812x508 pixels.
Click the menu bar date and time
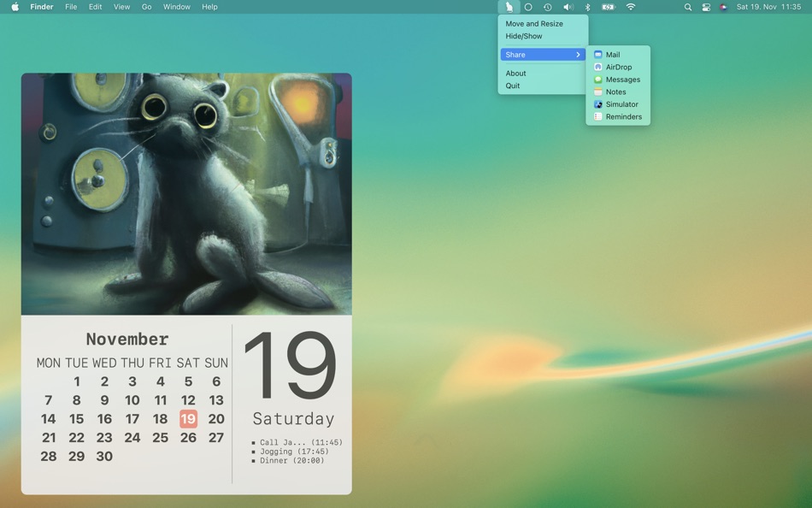(768, 7)
